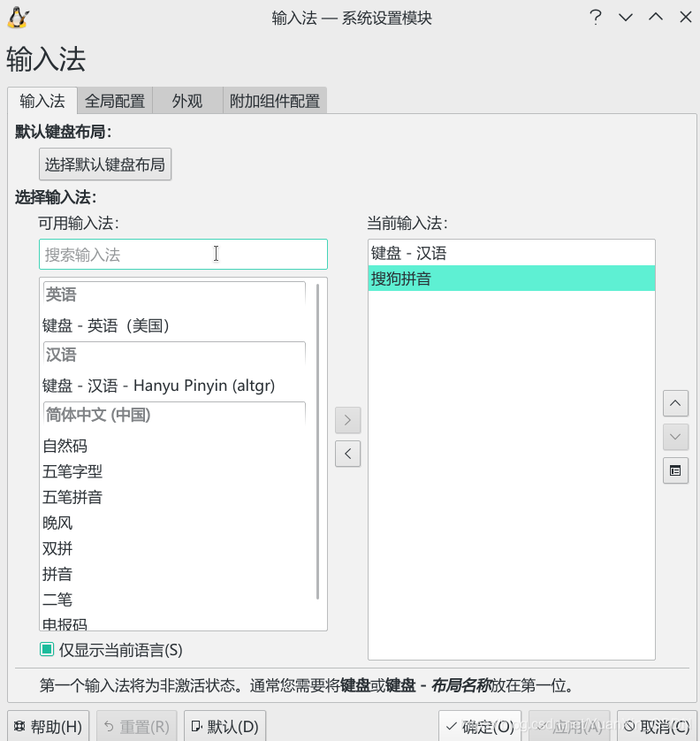Select 拼音 in available list
This screenshot has width=700, height=741.
[x=175, y=574]
